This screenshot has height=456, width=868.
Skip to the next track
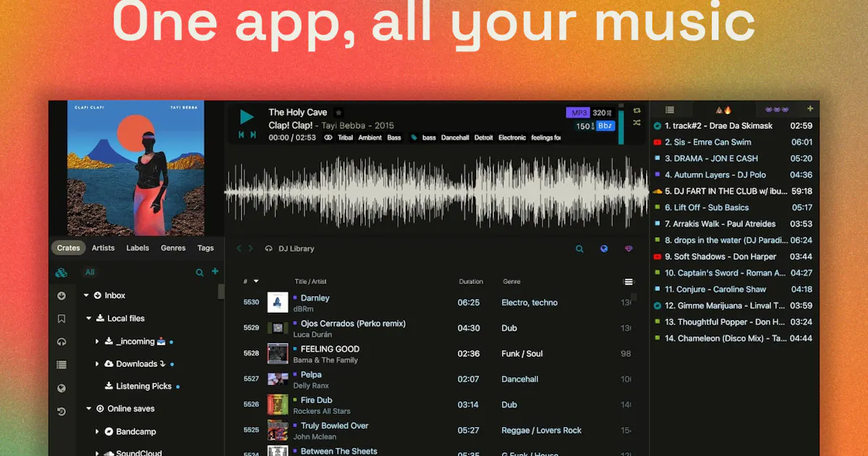pos(253,135)
